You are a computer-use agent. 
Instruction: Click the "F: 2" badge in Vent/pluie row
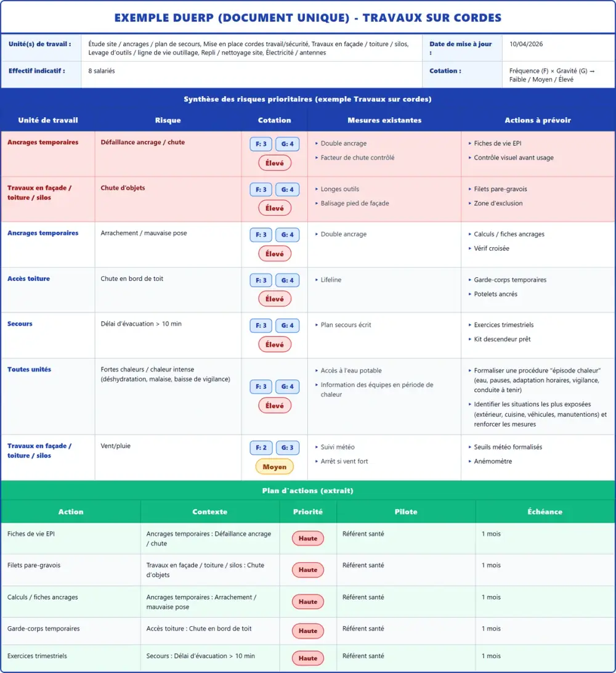261,447
